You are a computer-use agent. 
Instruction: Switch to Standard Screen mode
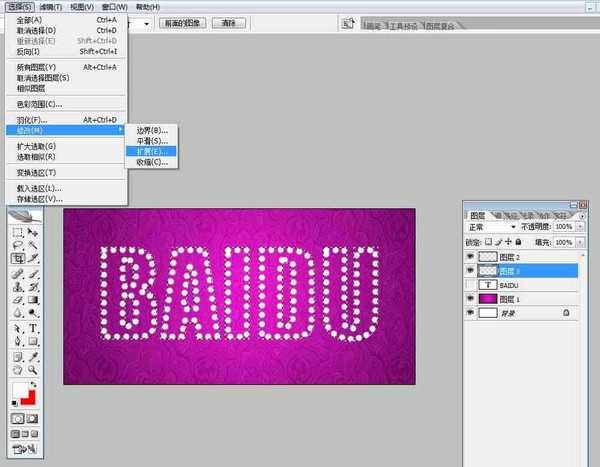(15, 434)
